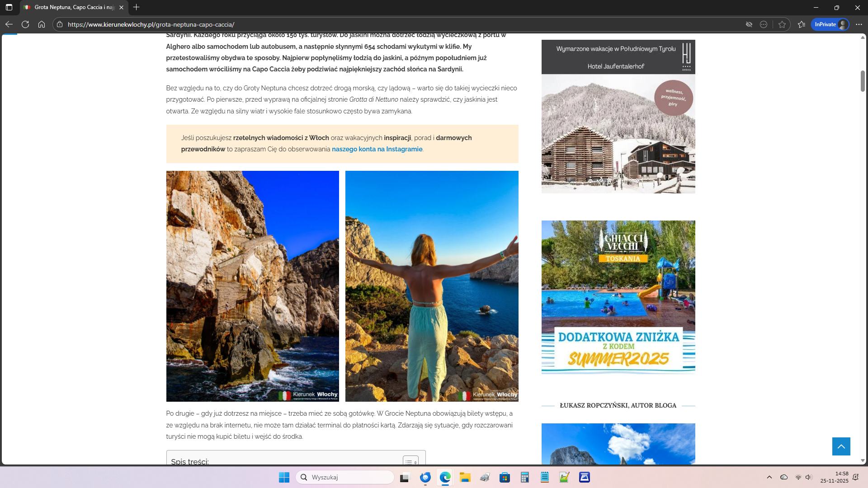
Task: Refresh the current page
Action: [x=25, y=24]
